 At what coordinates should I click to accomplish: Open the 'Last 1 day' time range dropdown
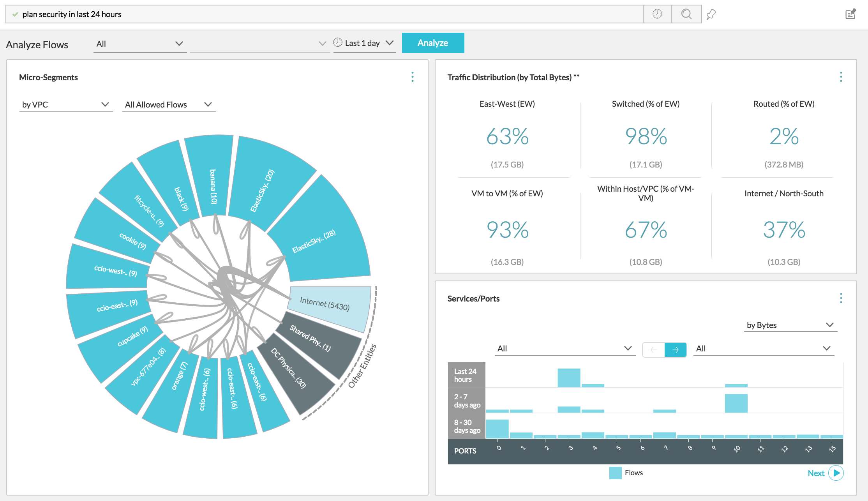[x=364, y=43]
